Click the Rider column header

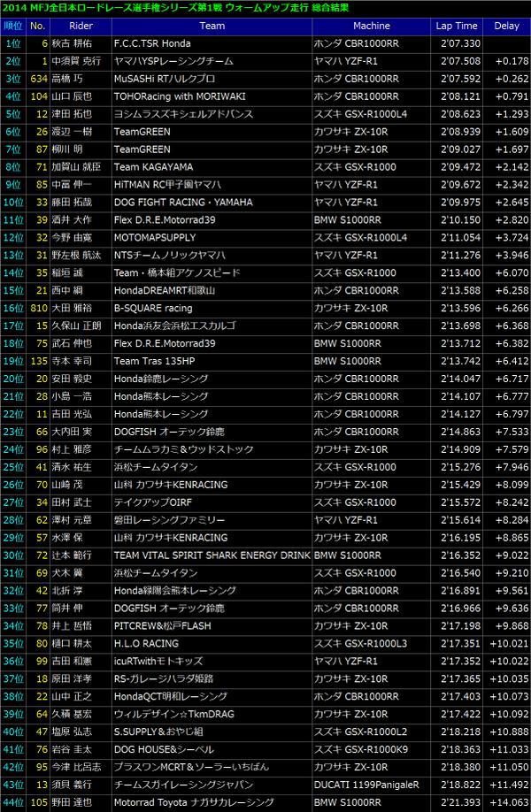click(x=81, y=26)
